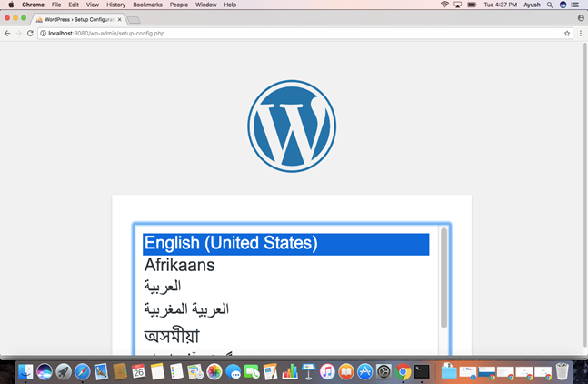Click the address bar showing localhost:8080
The image size is (588, 384).
coord(304,34)
